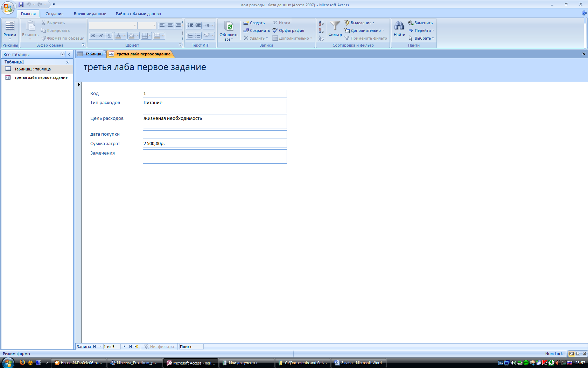Image resolution: width=588 pixels, height=368 pixels.
Task: Click Сохранить record button
Action: point(257,30)
